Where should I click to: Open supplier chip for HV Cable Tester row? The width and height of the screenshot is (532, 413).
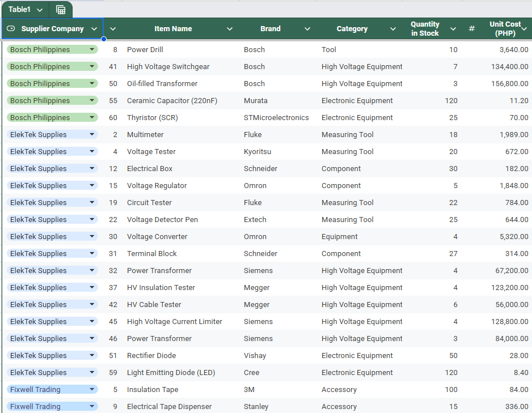tap(52, 304)
